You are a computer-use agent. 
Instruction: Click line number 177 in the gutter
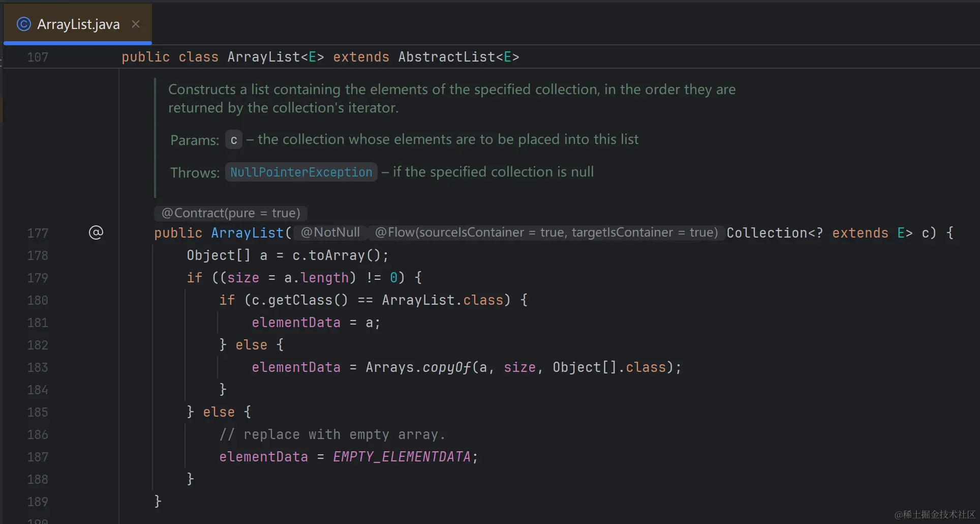coord(38,233)
